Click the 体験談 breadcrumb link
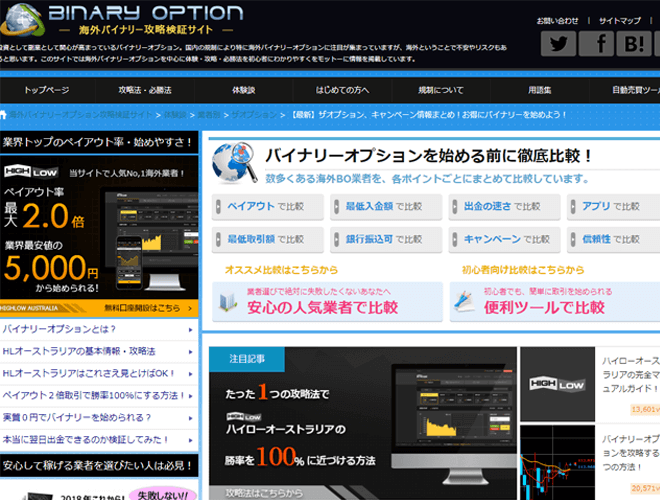This screenshot has height=500, width=660. [x=175, y=114]
